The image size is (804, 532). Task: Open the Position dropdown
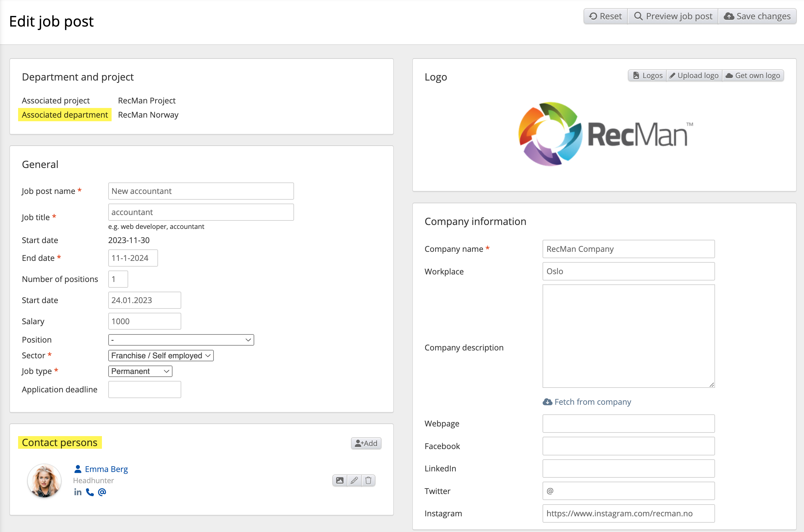[x=181, y=340]
